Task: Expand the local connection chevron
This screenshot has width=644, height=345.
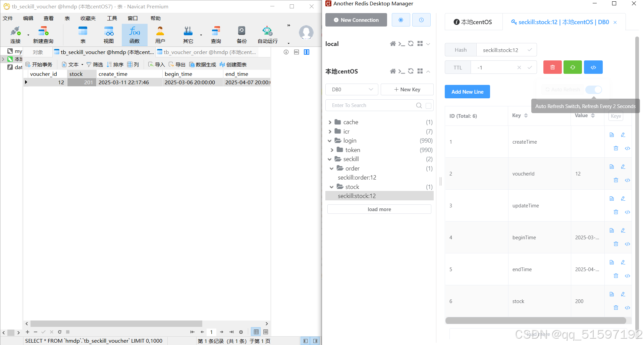Action: tap(428, 44)
